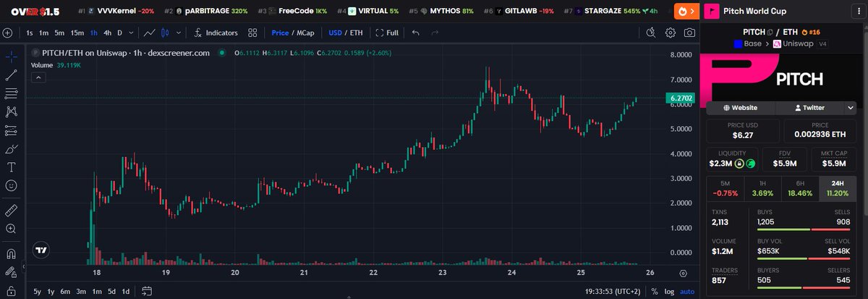Image resolution: width=868 pixels, height=299 pixels.
Task: Select the text annotation tool
Action: [11, 167]
